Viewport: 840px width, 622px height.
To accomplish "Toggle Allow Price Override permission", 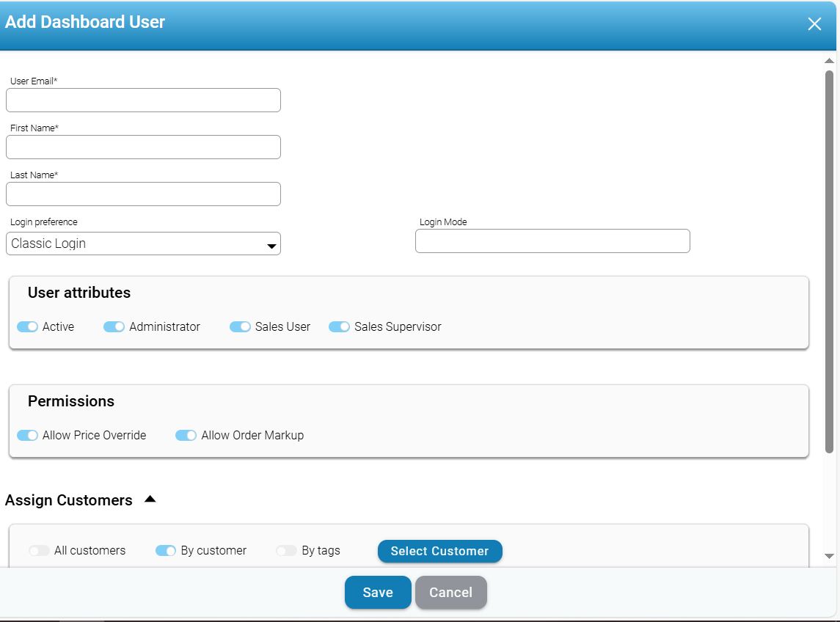I will pos(28,436).
